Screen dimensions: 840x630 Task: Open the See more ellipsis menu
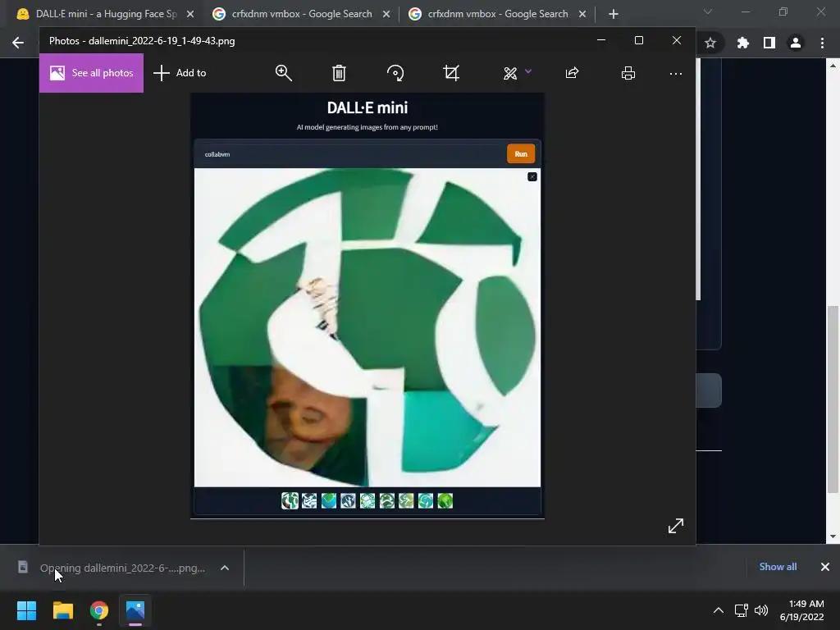pos(676,73)
